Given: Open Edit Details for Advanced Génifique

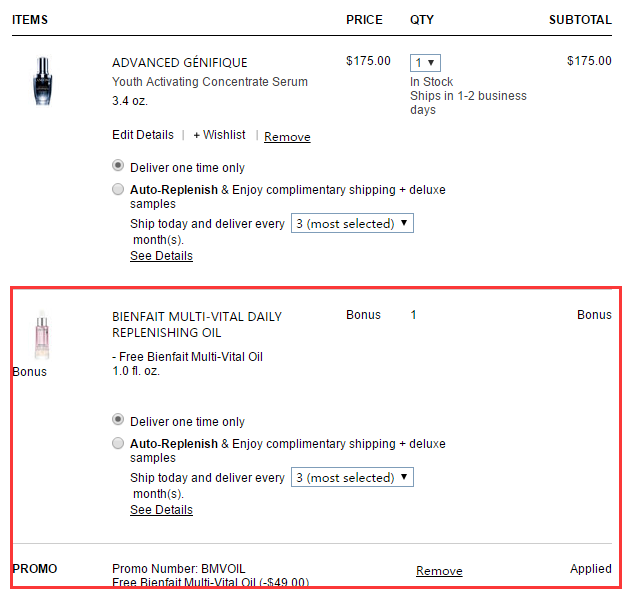Looking at the screenshot, I should coord(143,135).
